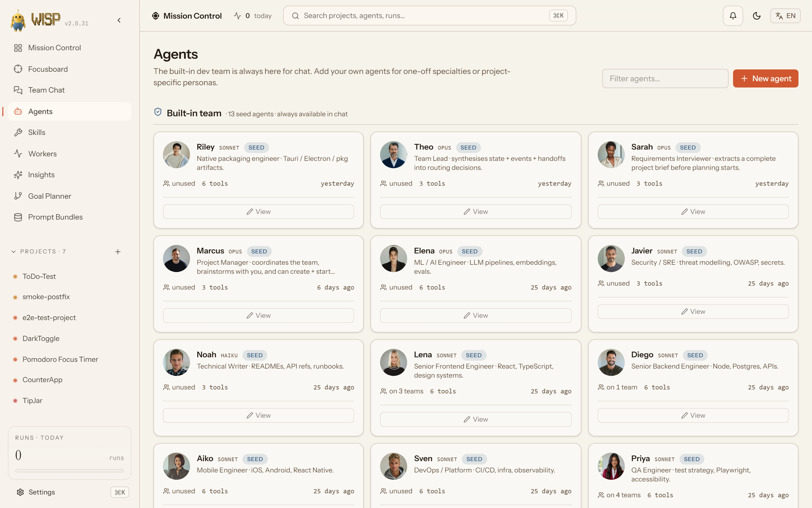The width and height of the screenshot is (812, 508).
Task: Open the smoke-postfix project
Action: click(x=69, y=297)
